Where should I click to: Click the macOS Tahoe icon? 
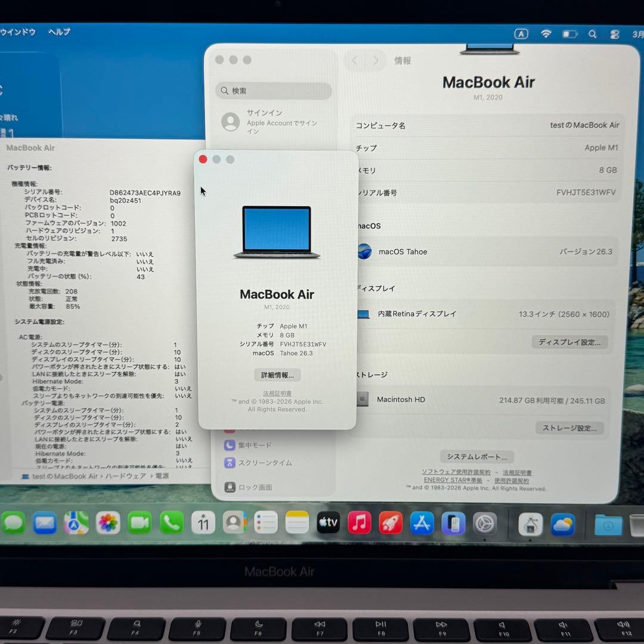364,252
